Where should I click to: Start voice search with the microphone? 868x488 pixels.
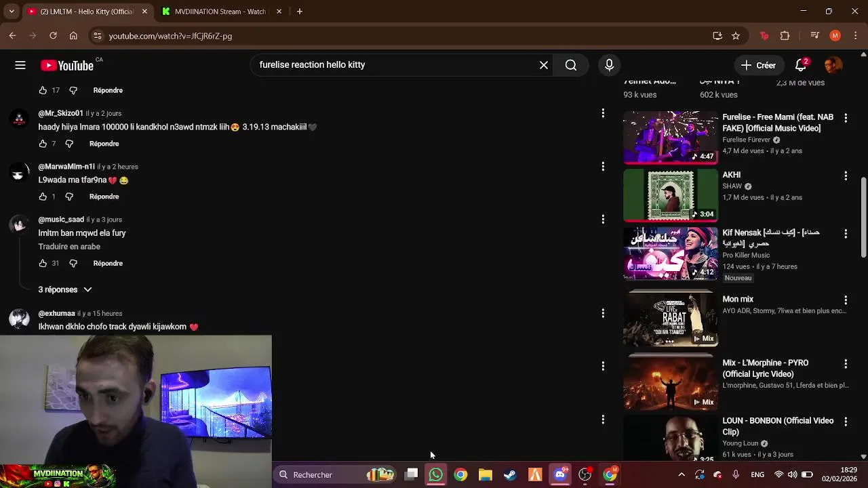click(x=609, y=65)
